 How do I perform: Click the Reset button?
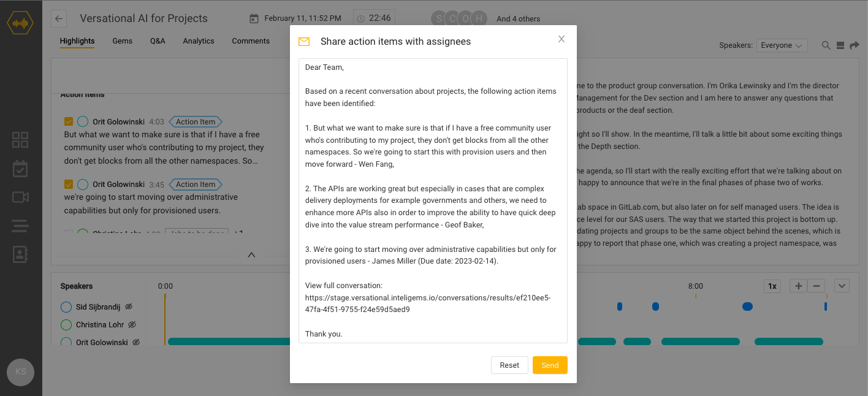pyautogui.click(x=509, y=365)
